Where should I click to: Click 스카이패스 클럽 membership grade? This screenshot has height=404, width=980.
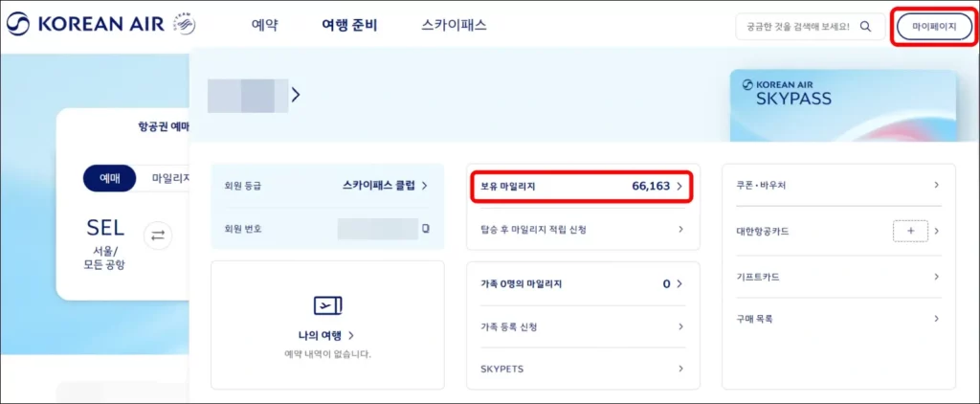380,185
